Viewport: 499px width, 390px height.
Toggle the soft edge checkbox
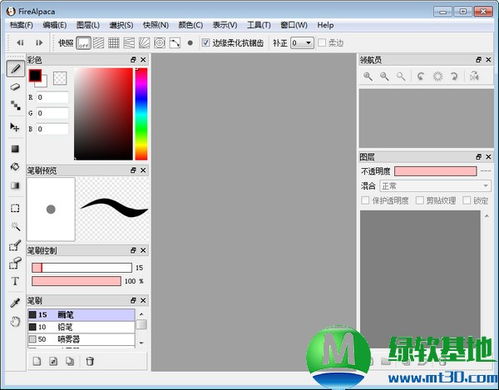[x=322, y=43]
